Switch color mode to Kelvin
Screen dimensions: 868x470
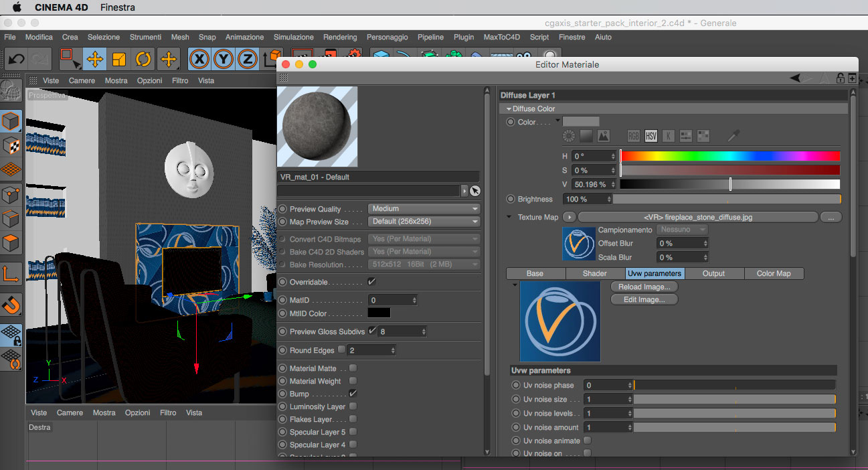coord(669,136)
